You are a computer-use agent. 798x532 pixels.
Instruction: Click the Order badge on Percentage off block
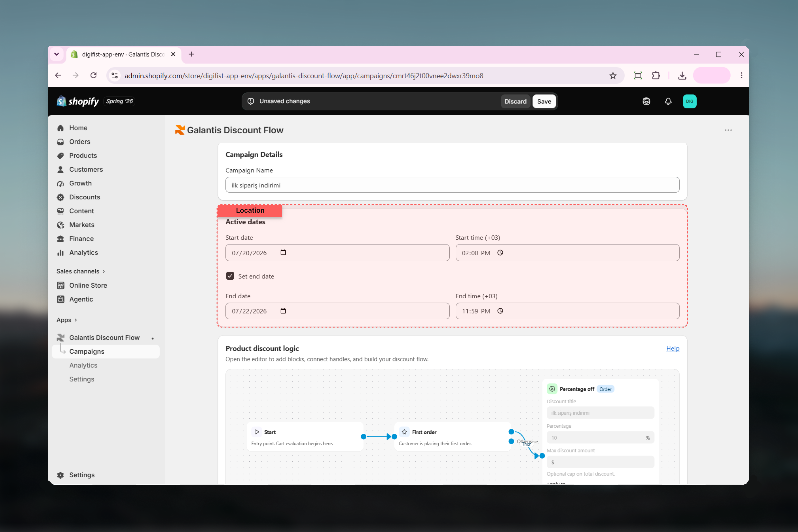[605, 389]
